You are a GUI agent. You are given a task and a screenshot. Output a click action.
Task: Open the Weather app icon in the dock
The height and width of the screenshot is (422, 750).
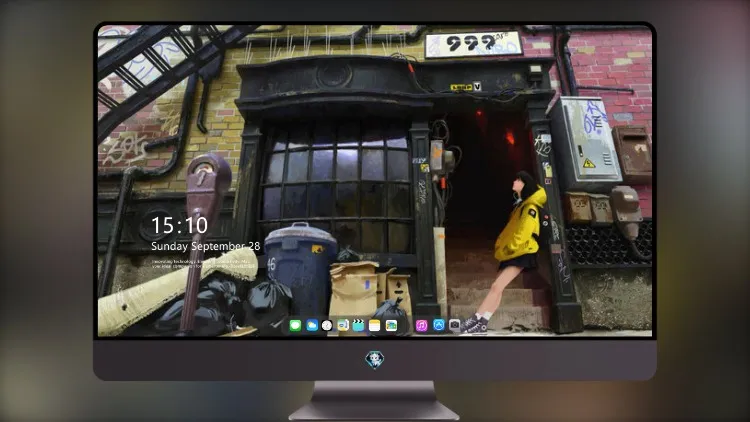[x=311, y=325]
